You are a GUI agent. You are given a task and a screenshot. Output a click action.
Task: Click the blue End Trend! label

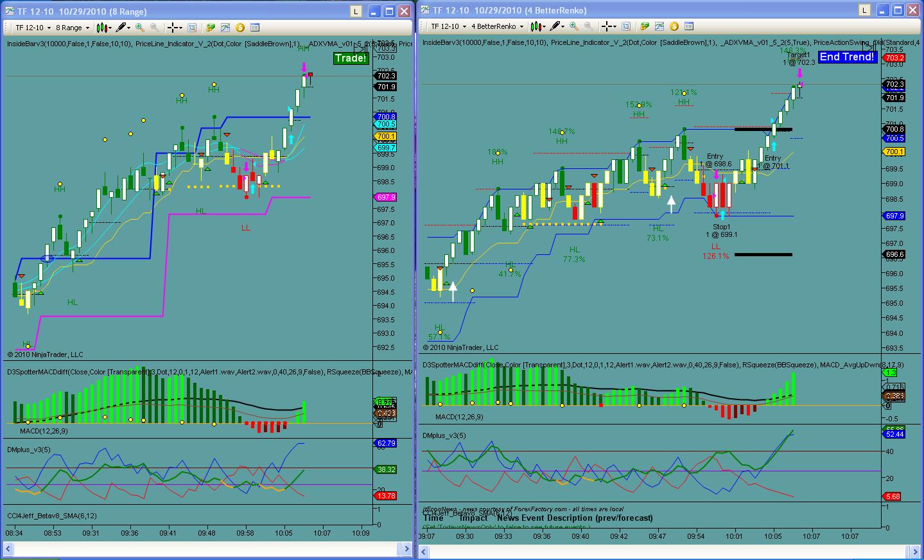pyautogui.click(x=847, y=57)
